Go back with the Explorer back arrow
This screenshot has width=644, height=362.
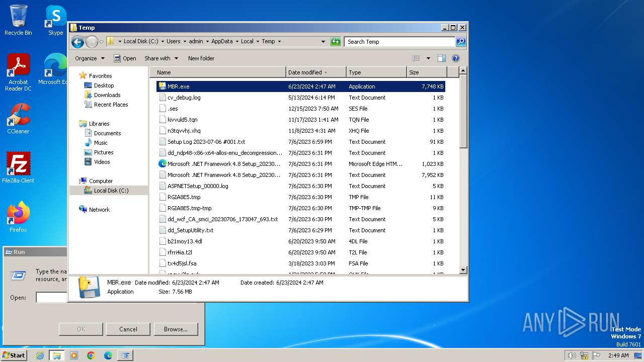point(77,42)
